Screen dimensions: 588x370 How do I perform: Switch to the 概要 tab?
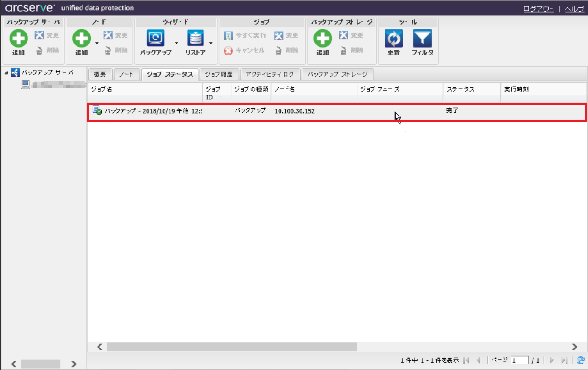click(100, 74)
